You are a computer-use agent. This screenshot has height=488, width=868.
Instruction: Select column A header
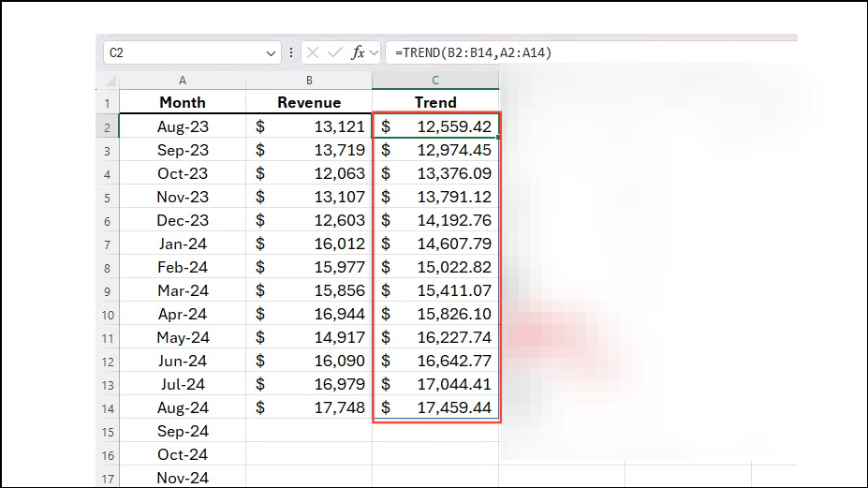(x=183, y=81)
